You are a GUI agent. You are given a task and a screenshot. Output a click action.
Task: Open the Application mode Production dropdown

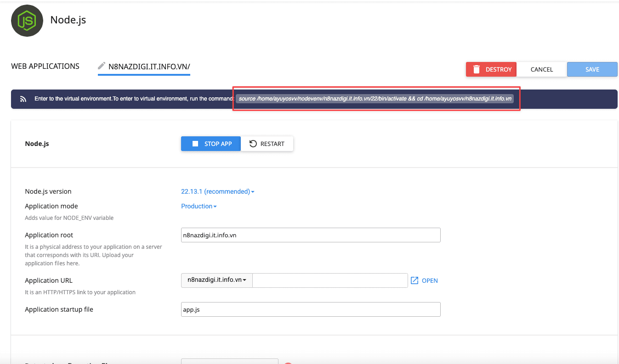[199, 206]
